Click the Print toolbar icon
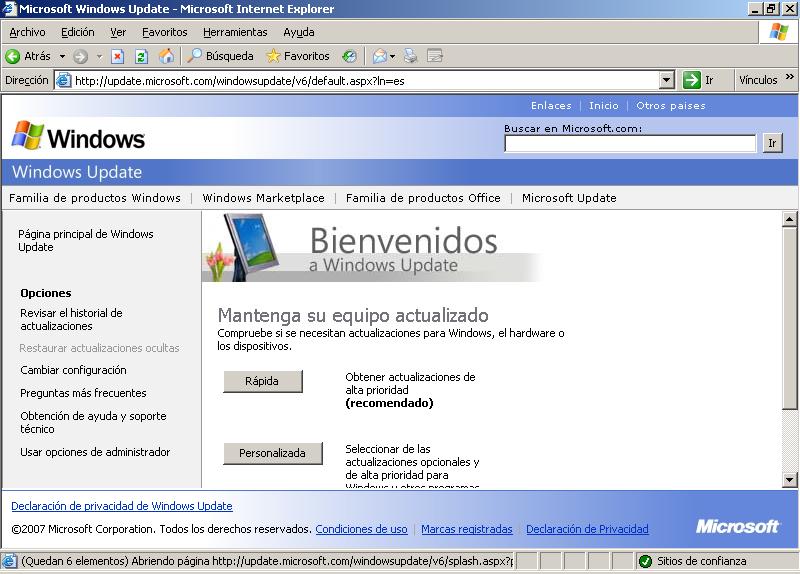800x574 pixels. pyautogui.click(x=410, y=57)
